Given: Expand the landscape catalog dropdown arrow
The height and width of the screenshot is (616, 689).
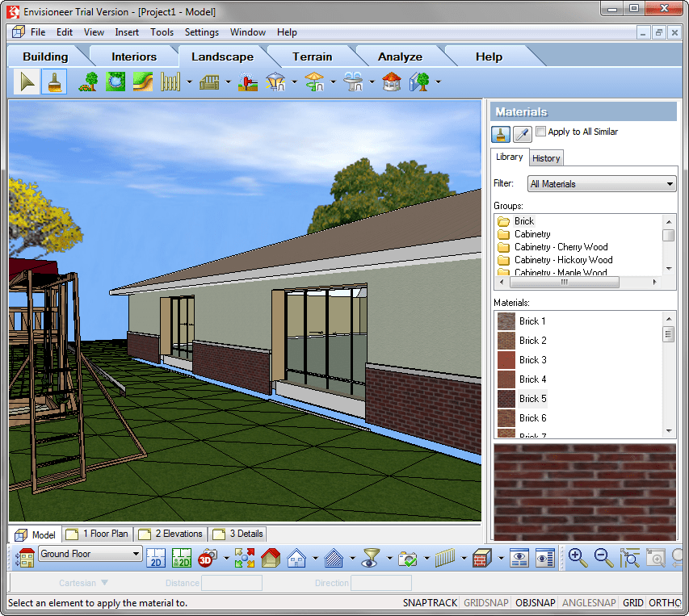Looking at the screenshot, I should pos(438,82).
